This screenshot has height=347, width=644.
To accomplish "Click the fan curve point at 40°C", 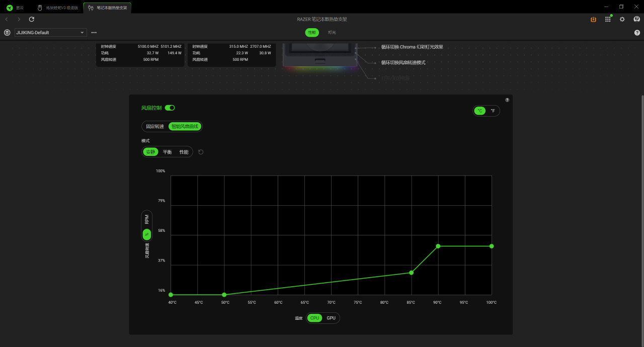I will [171, 295].
